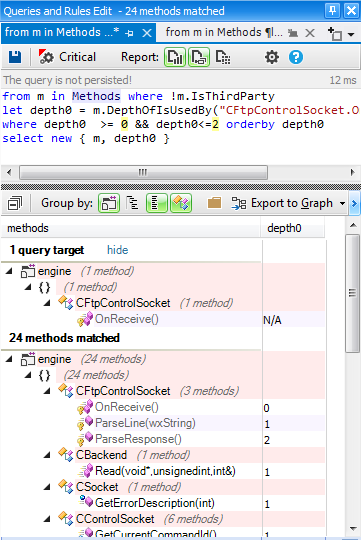
Task: Click the results vertical scrollbar thumb
Action: pyautogui.click(x=352, y=293)
